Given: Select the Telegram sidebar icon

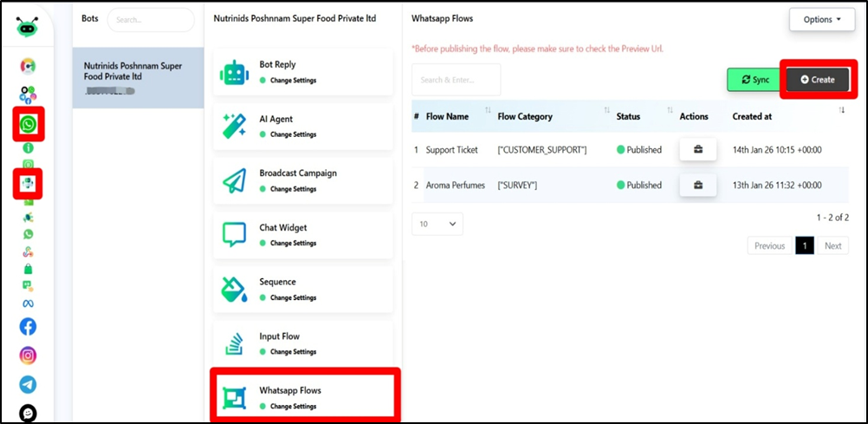Looking at the screenshot, I should pos(28,384).
